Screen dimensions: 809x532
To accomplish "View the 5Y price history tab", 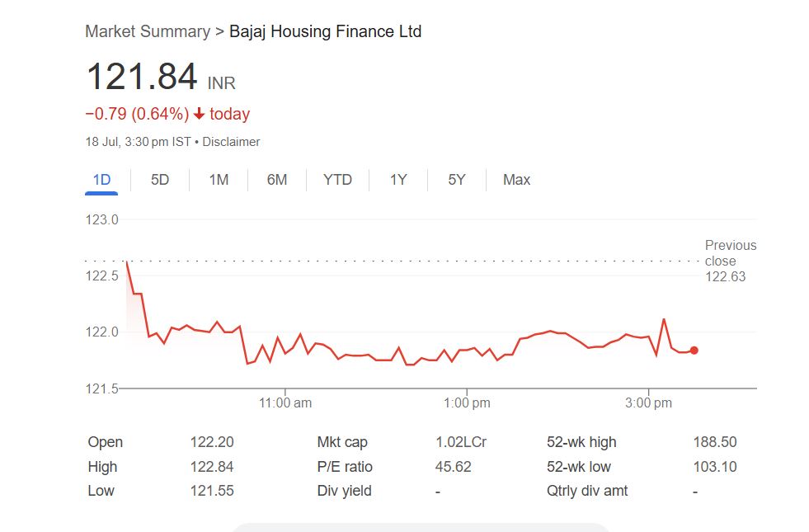I will [457, 180].
